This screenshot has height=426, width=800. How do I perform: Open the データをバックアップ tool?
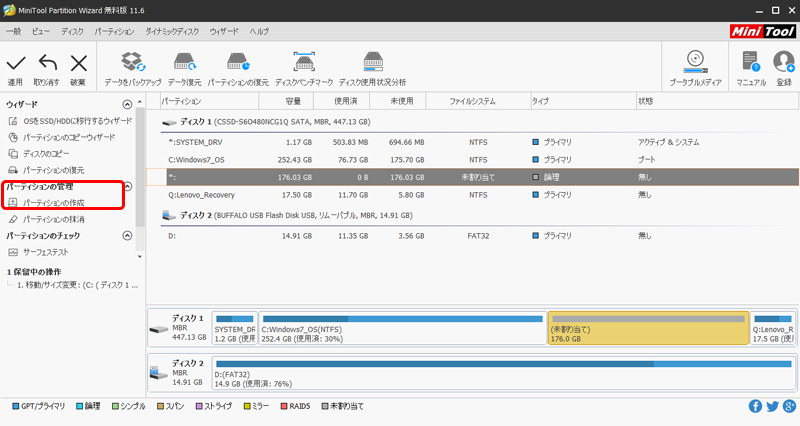133,68
